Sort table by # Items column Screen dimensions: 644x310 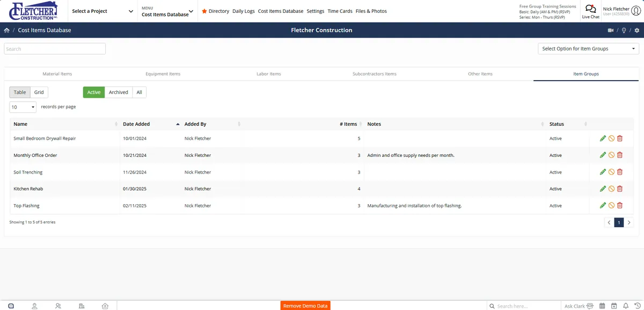click(303, 124)
